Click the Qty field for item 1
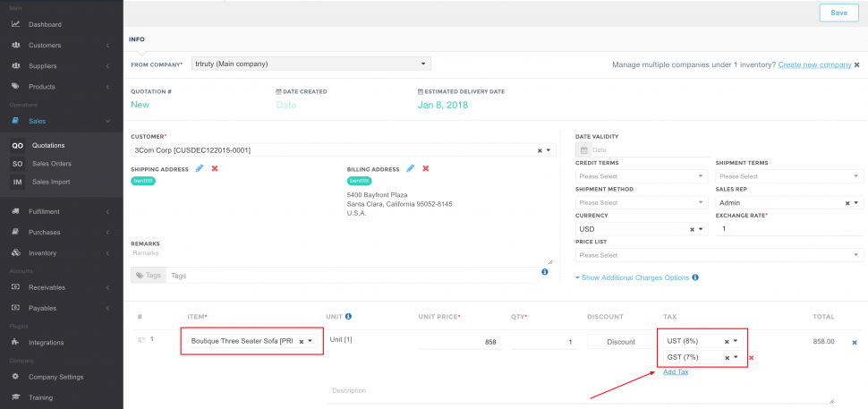Screen dimensions: 868x409 pos(544,342)
